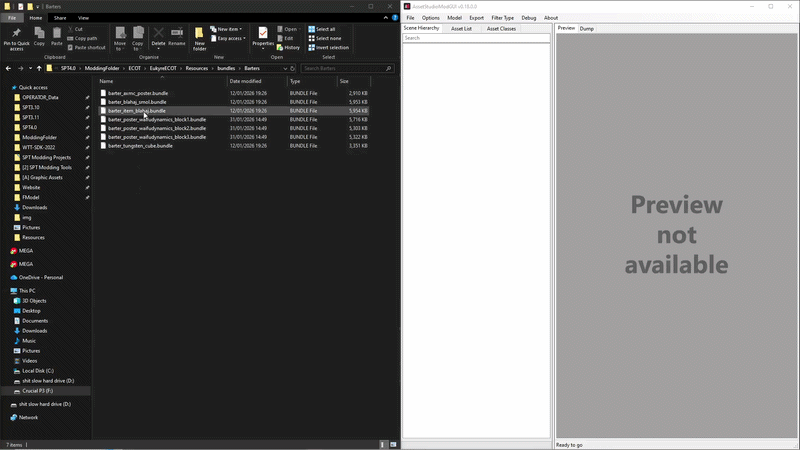Open recent locations dropdown arrow
Image resolution: width=800 pixels, height=450 pixels.
(30, 68)
